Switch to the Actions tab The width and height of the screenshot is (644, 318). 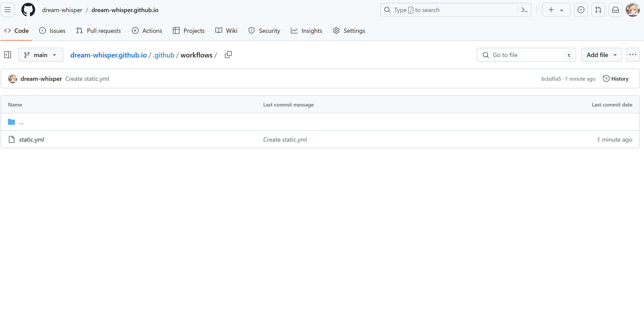point(147,30)
